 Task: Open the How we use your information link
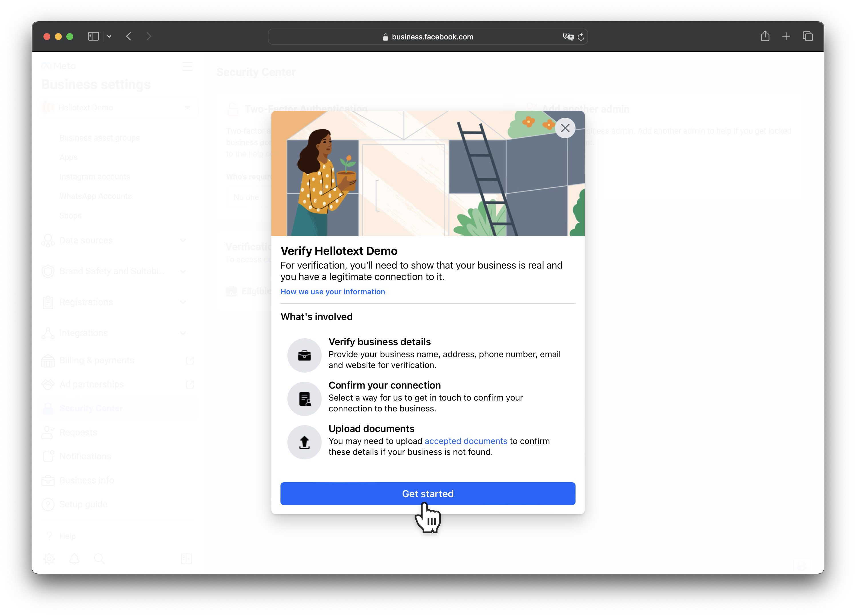click(333, 292)
